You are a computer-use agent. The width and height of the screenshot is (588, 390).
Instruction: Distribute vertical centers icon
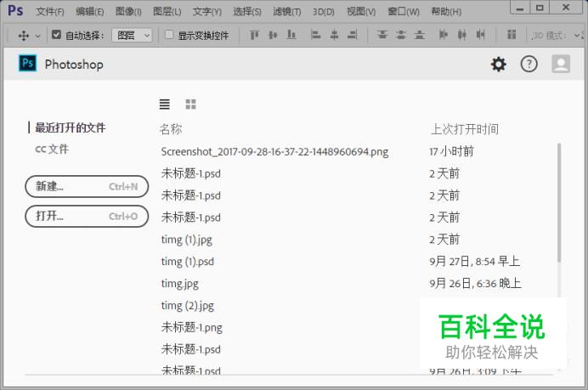(401, 35)
